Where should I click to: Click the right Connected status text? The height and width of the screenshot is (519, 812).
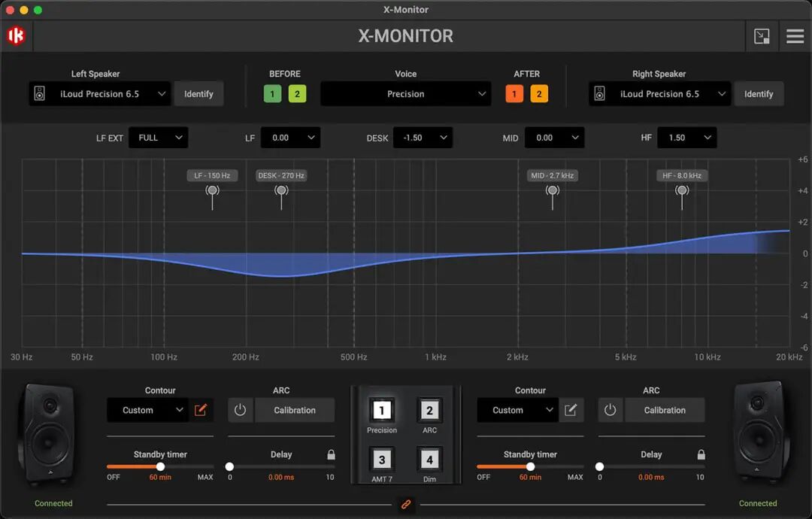coord(758,503)
